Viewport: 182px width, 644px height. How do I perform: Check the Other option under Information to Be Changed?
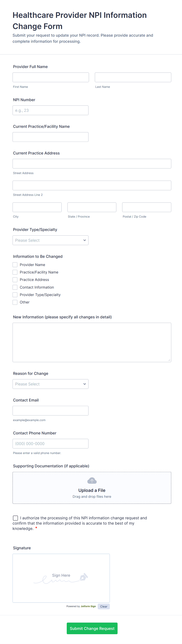point(15,302)
